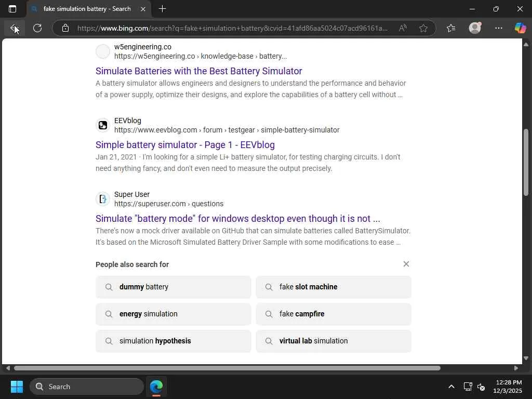Open Simple battery simulator - Page 1 - EEVblog

(185, 145)
